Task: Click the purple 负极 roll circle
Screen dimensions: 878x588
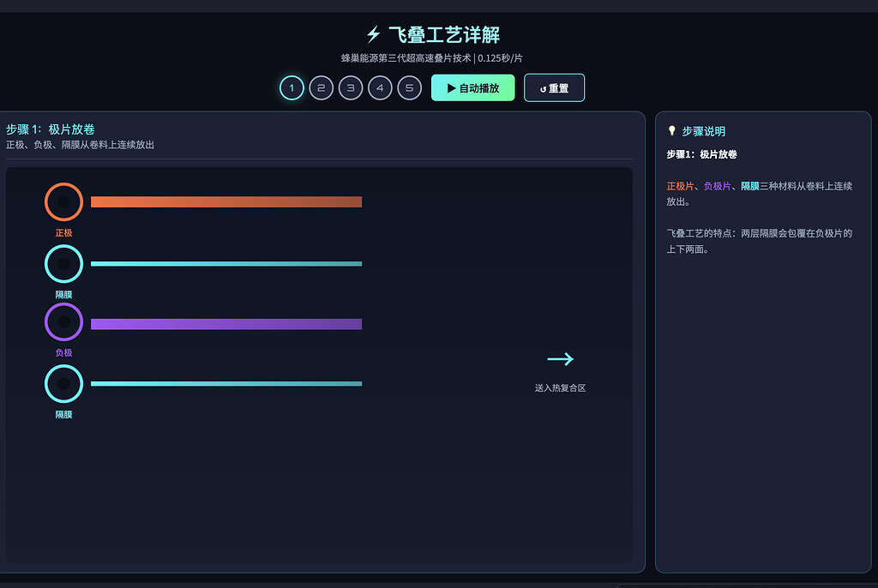Action: pos(63,322)
